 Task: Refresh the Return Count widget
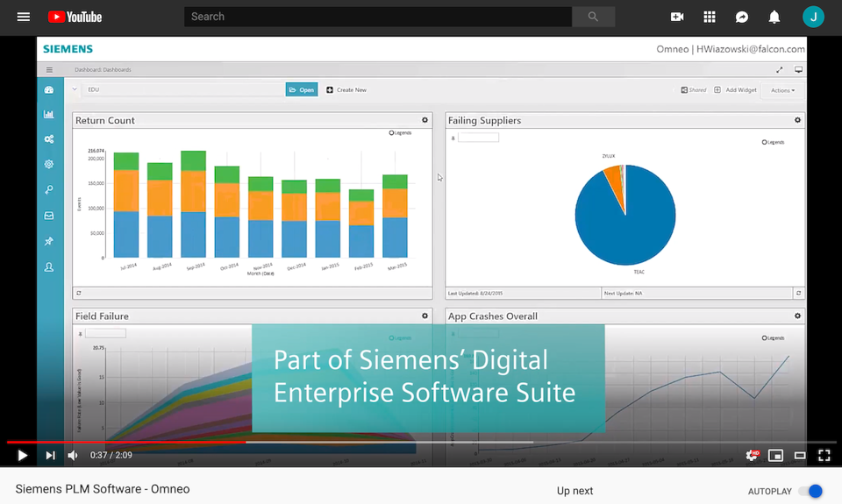79,293
